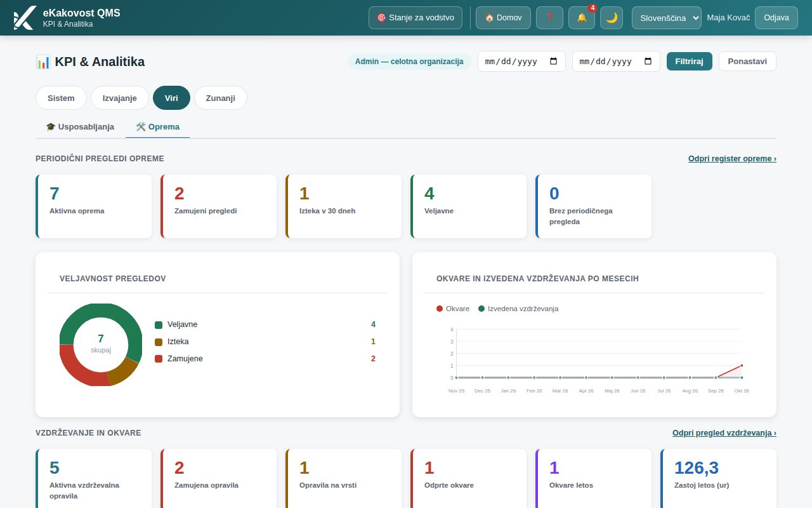Click the Aktivna oprema card showing 7
The image size is (812, 508).
pos(94,206)
